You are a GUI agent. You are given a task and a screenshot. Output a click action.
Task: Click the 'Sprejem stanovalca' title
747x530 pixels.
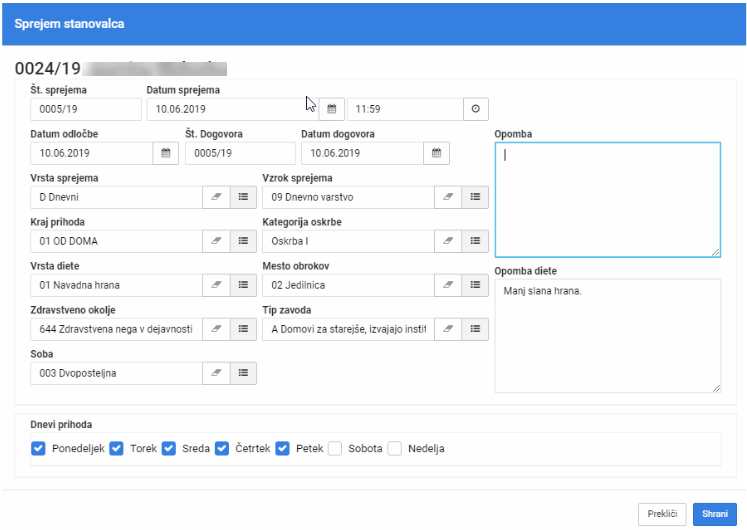coord(69,24)
